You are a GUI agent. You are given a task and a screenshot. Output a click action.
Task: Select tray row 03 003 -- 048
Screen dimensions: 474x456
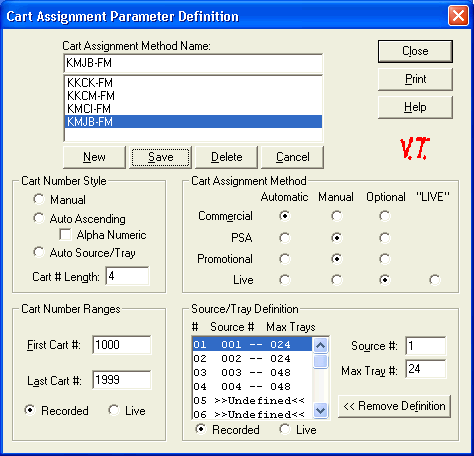[x=252, y=372]
